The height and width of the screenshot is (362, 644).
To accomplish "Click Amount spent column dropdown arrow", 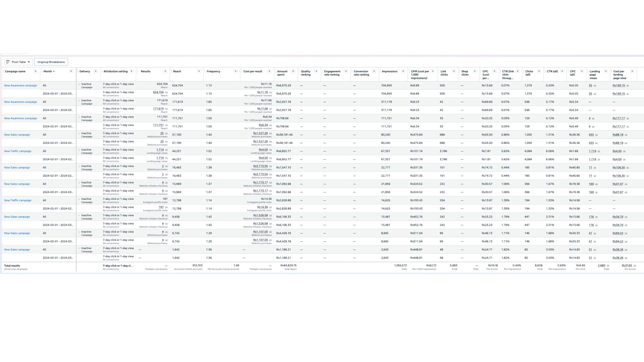I will tap(293, 71).
